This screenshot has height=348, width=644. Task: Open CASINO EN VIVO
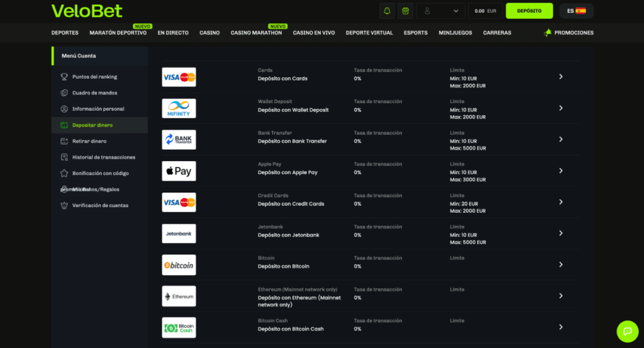[314, 33]
